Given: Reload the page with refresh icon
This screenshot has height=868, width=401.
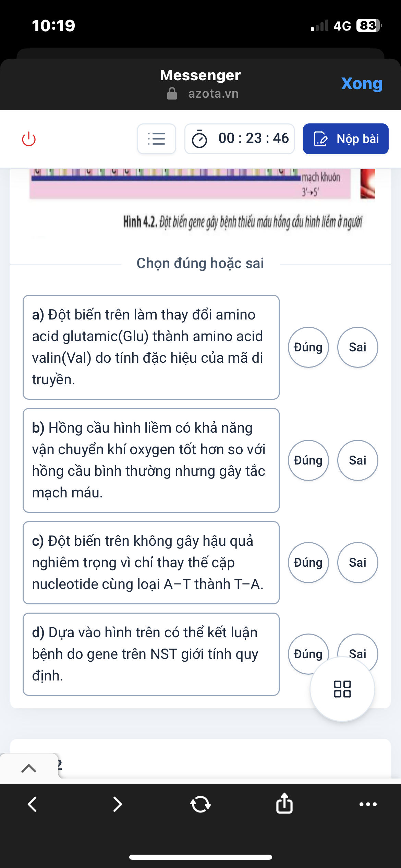Looking at the screenshot, I should pos(200,804).
